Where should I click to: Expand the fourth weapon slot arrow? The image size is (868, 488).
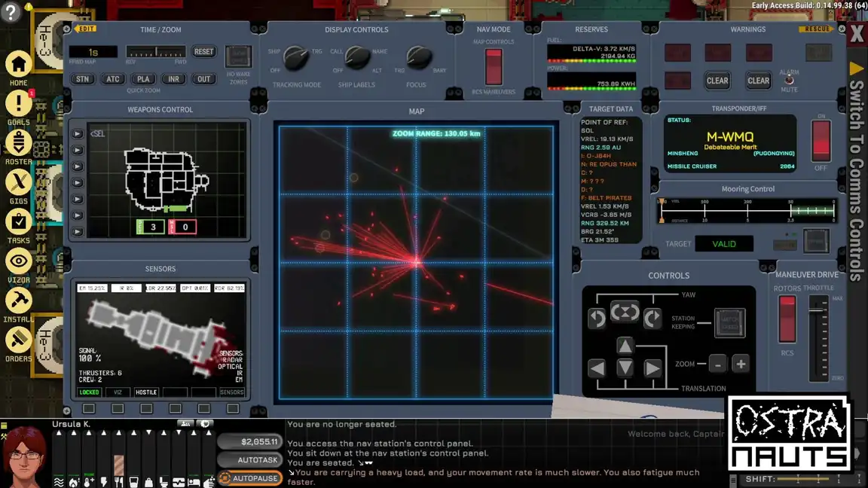click(78, 182)
